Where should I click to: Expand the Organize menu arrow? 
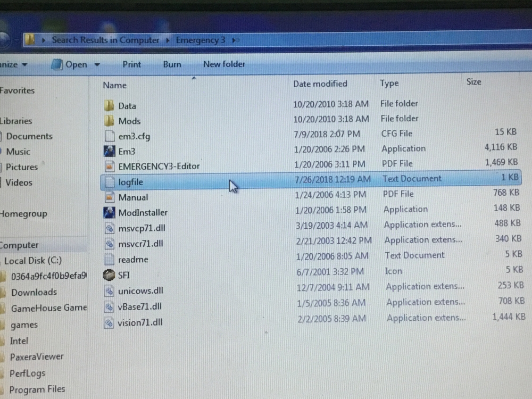24,64
